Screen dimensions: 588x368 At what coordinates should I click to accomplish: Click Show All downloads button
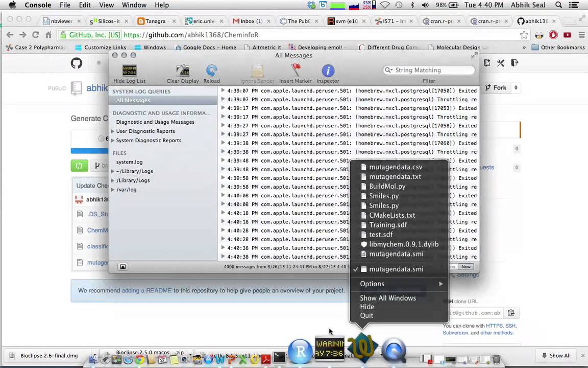[x=556, y=355]
